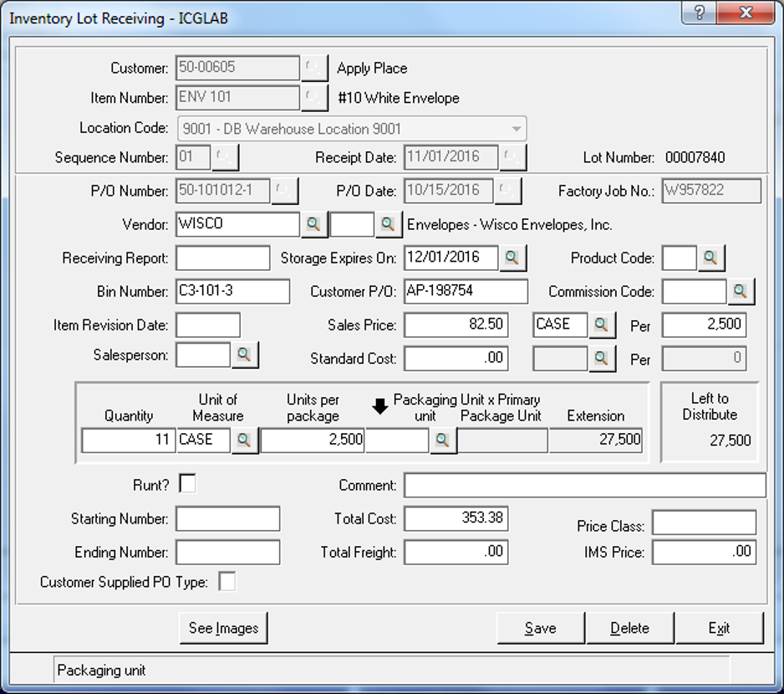This screenshot has width=784, height=694.
Task: Click disabled P/O Date lookup button
Action: pyautogui.click(x=507, y=191)
